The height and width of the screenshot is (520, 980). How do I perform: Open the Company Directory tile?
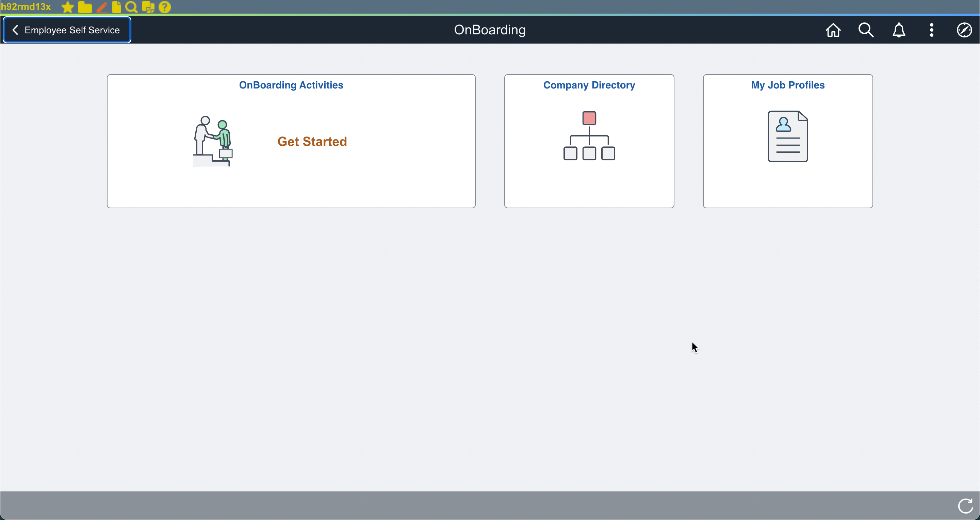(589, 141)
